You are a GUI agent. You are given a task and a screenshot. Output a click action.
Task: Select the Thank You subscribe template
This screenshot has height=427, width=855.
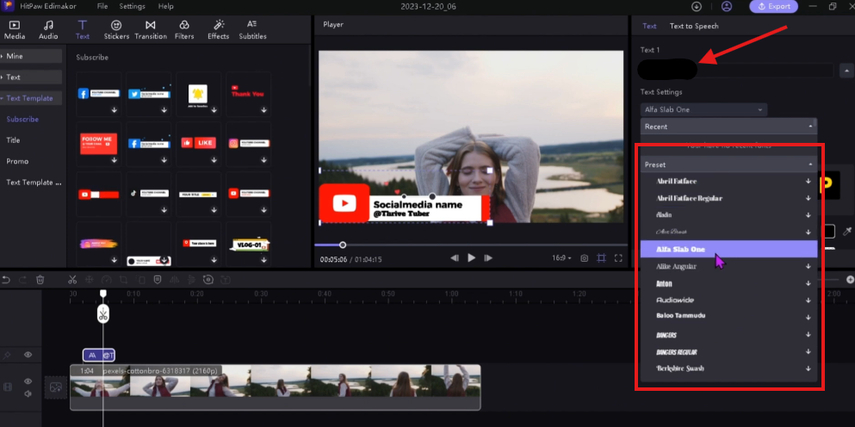(248, 94)
